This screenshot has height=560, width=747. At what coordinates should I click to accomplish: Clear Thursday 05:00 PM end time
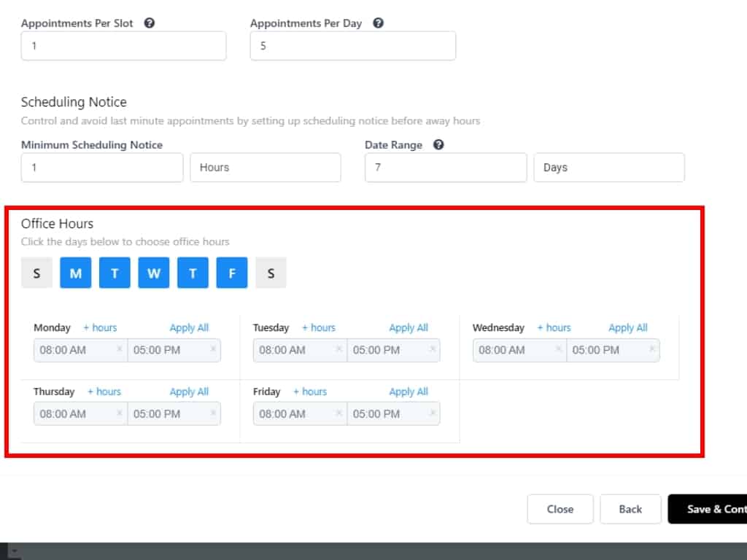coord(213,413)
